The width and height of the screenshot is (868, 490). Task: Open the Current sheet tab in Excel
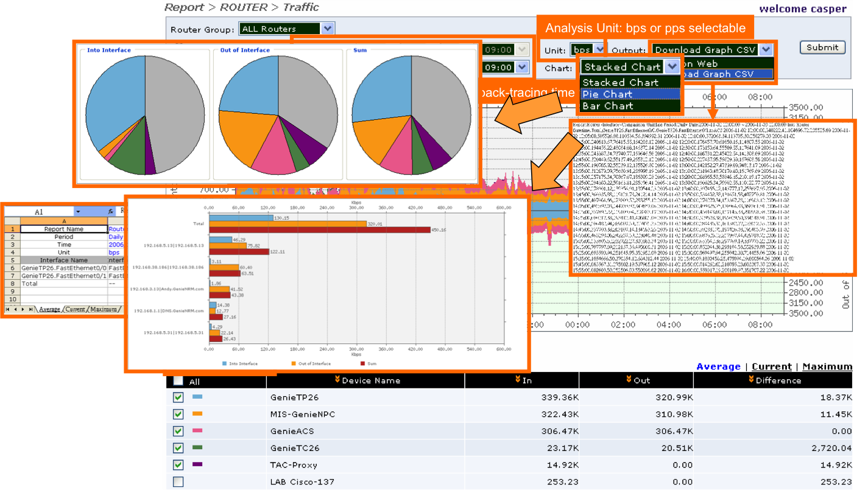(75, 309)
